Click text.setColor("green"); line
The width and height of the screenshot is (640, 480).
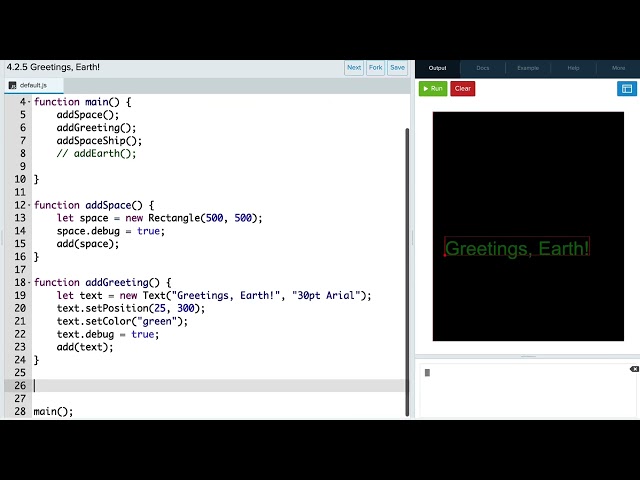(122, 321)
